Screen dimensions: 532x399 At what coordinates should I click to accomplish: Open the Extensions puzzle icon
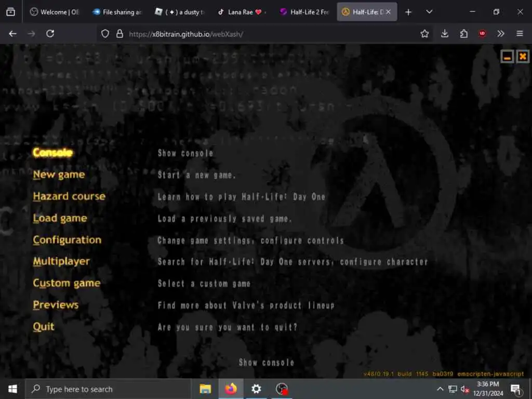pyautogui.click(x=463, y=34)
